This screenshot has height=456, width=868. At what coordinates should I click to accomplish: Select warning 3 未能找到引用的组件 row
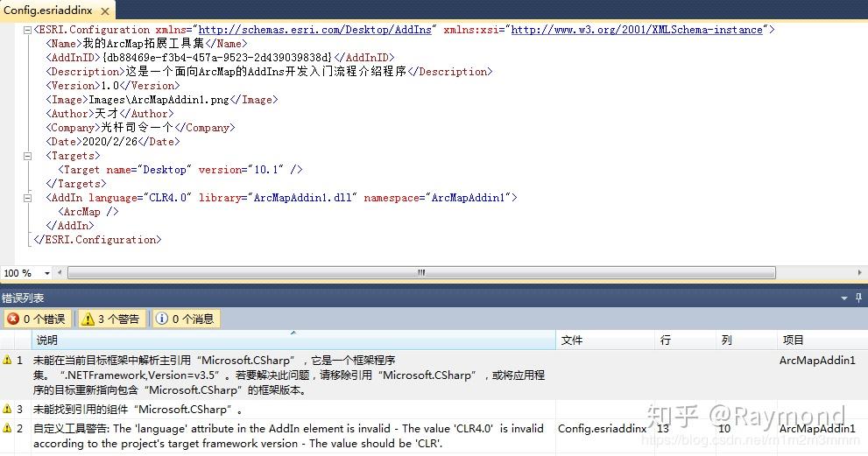[x=434, y=410]
